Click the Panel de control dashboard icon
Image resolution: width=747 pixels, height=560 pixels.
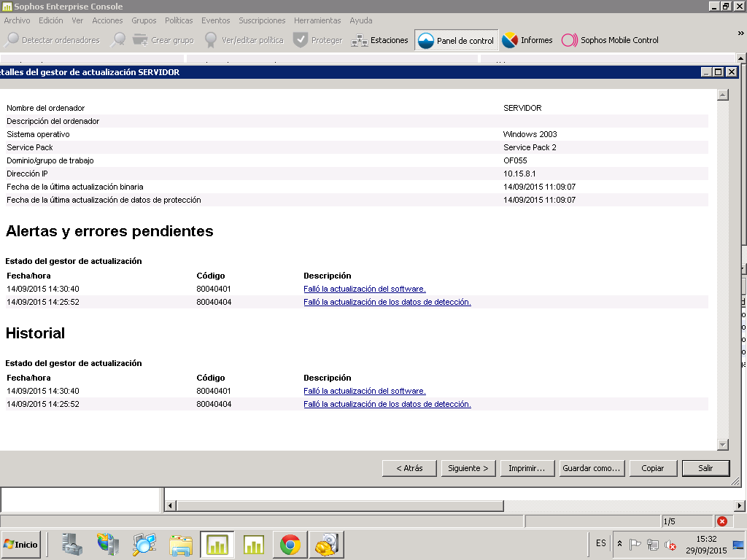click(426, 41)
